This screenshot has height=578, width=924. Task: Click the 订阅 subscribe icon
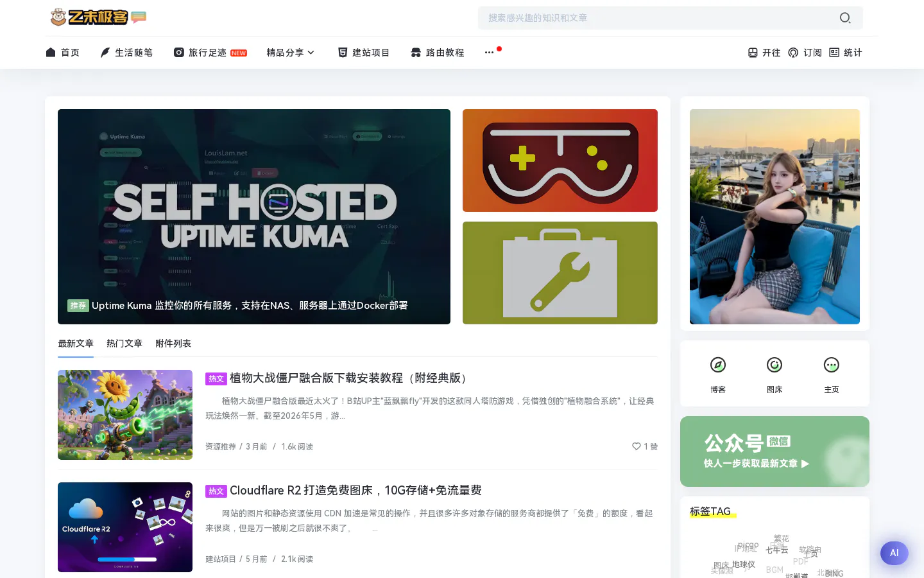point(794,53)
